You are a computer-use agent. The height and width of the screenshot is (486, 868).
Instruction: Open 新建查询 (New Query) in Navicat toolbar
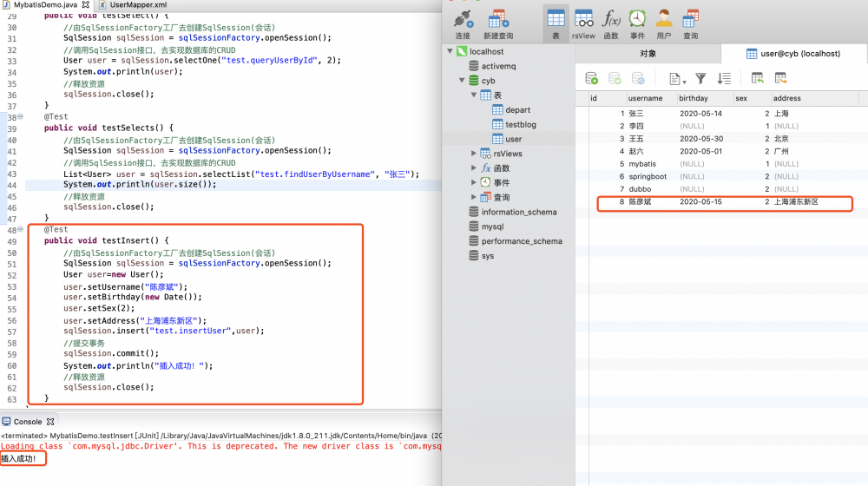[x=498, y=24]
